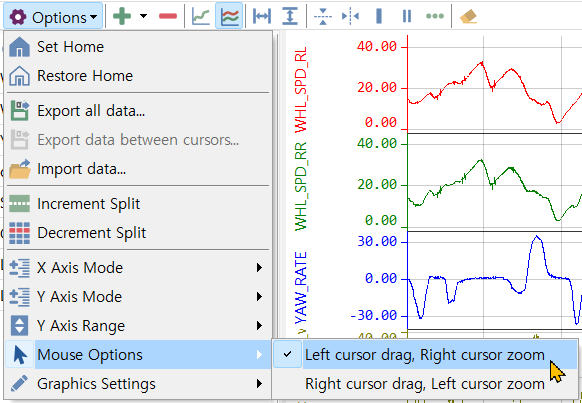Click the green plus add-signal icon
This screenshot has height=403, width=582.
tap(122, 16)
